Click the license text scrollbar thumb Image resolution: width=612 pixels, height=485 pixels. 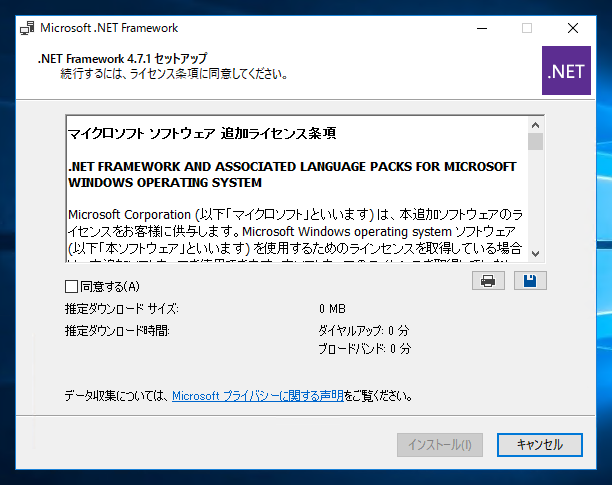[x=536, y=142]
